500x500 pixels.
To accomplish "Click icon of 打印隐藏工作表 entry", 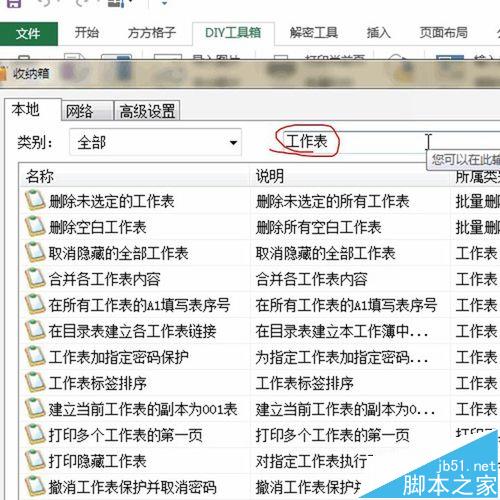I will [35, 460].
